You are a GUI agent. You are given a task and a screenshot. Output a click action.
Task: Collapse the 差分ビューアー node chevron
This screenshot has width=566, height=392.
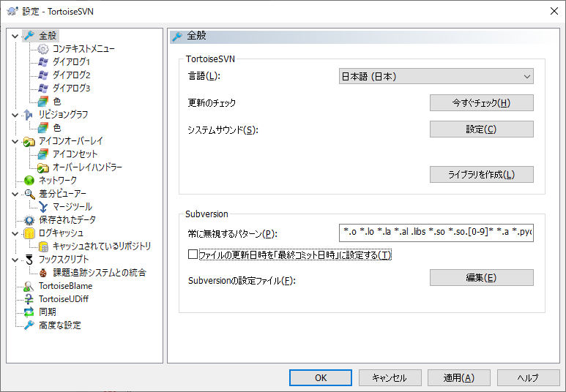[15, 194]
